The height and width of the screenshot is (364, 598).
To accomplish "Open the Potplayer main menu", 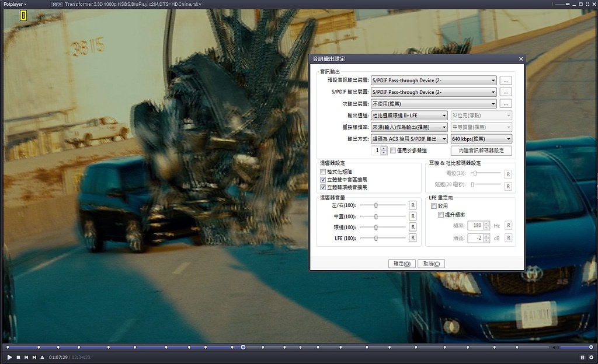I will 15,4.
